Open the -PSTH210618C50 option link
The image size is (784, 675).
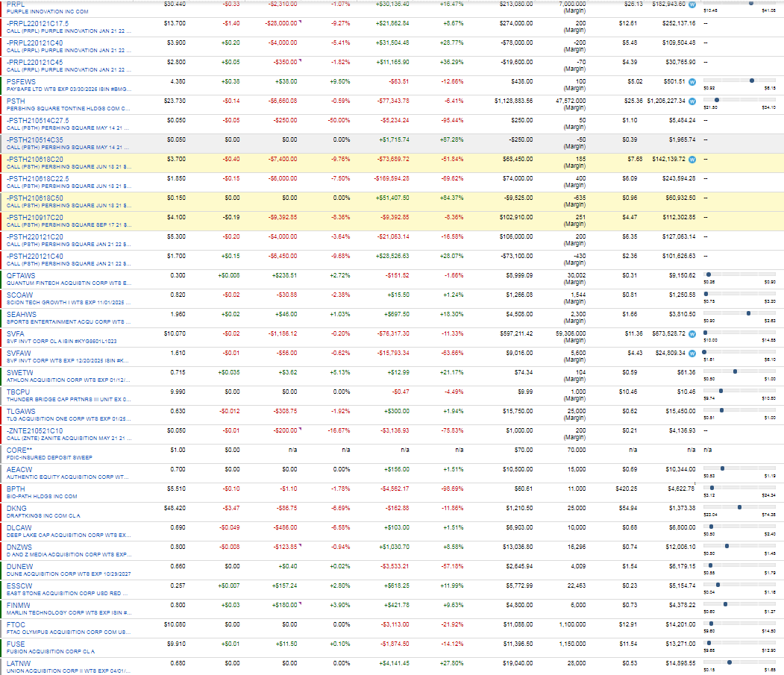coord(34,198)
